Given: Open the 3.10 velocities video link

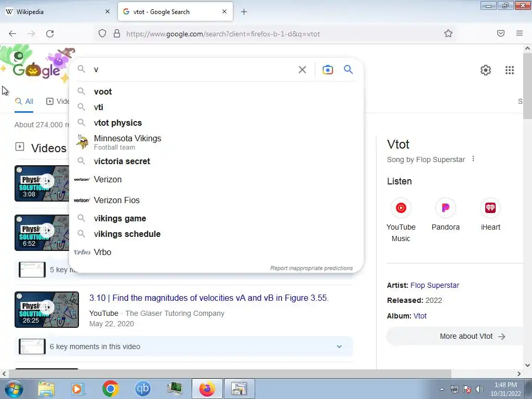Looking at the screenshot, I should pos(209,298).
